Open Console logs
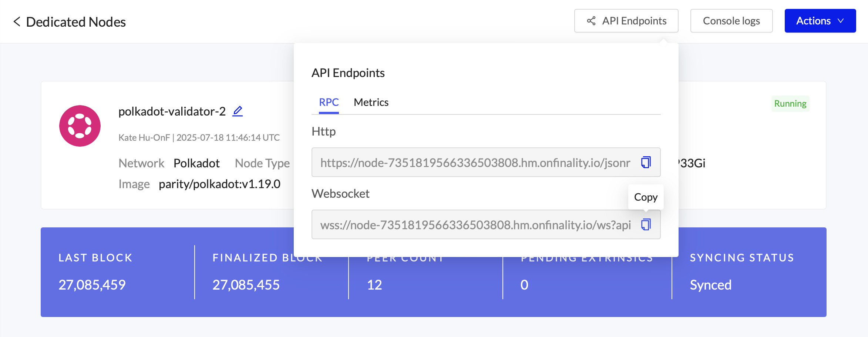 point(731,21)
